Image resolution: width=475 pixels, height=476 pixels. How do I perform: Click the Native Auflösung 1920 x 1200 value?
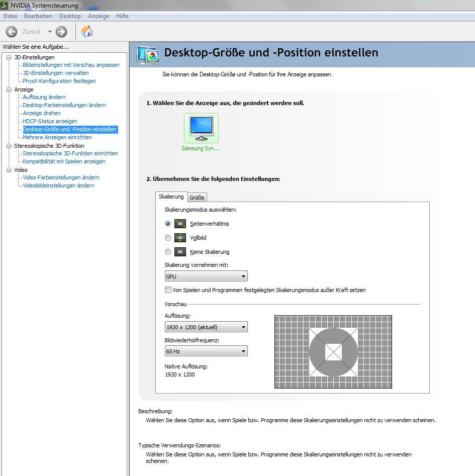click(x=180, y=374)
